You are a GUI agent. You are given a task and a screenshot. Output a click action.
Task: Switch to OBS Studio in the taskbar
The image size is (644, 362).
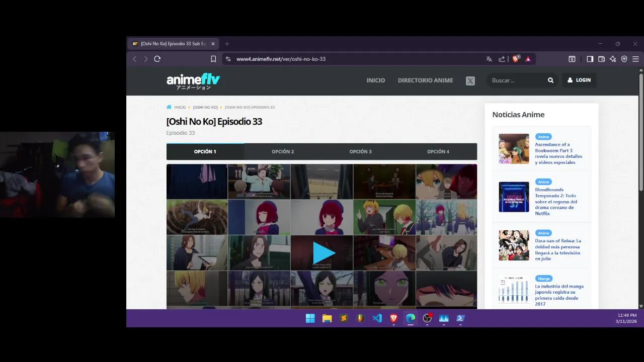tap(427, 318)
